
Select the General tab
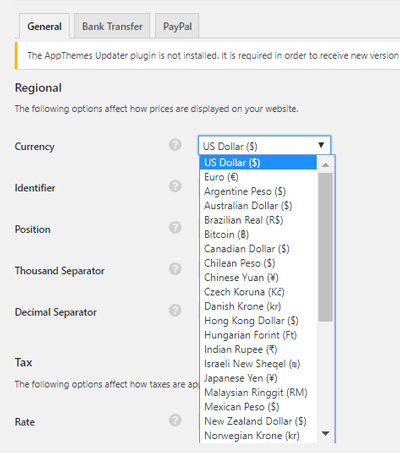coord(44,26)
